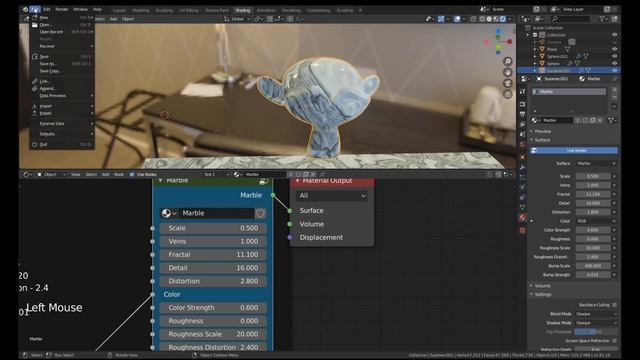Click the red X axis gizmo ball

pos(510,42)
